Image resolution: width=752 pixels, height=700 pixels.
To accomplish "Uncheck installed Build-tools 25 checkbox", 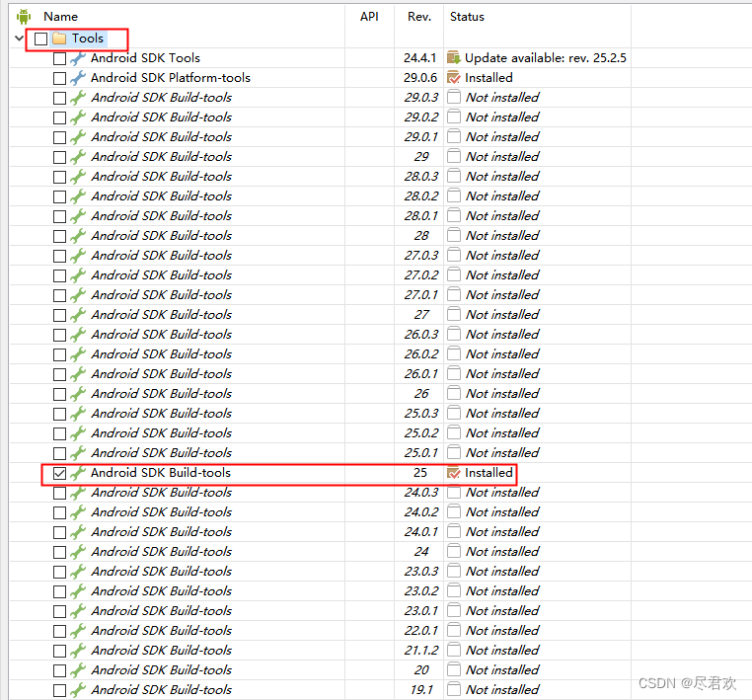I will (59, 473).
